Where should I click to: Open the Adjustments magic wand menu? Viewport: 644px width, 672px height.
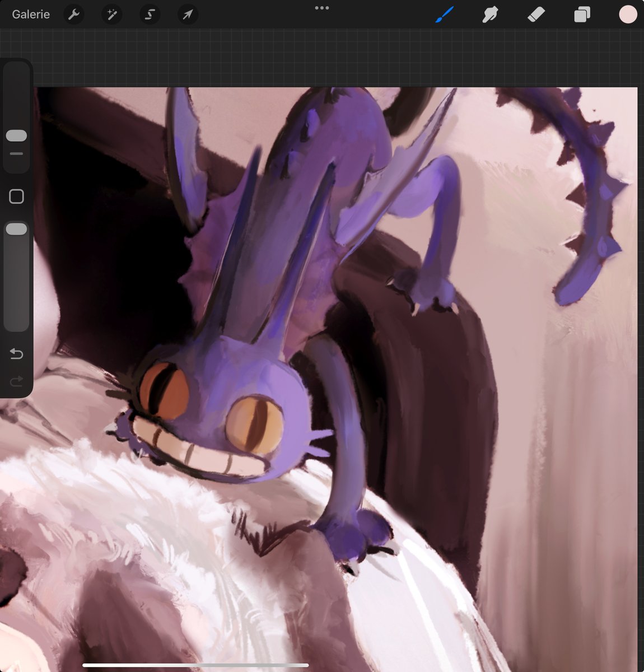pos(111,15)
